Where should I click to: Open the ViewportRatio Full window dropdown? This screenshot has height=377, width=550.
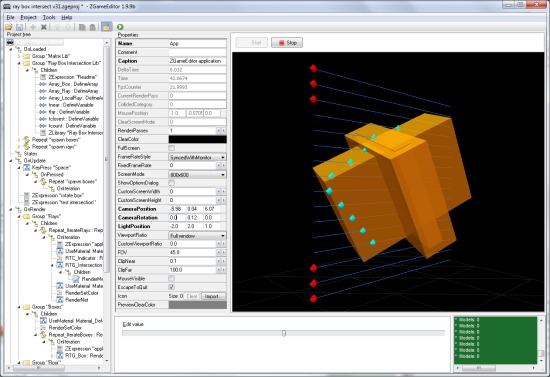(x=197, y=235)
